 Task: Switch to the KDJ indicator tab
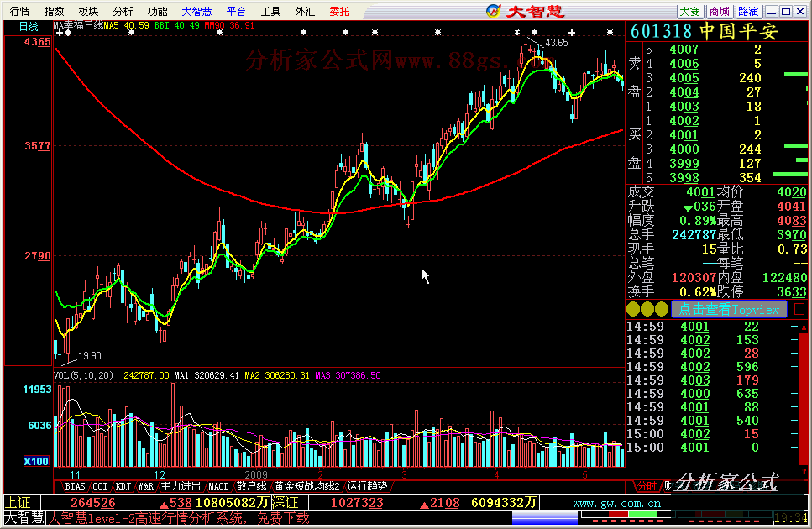(x=123, y=486)
